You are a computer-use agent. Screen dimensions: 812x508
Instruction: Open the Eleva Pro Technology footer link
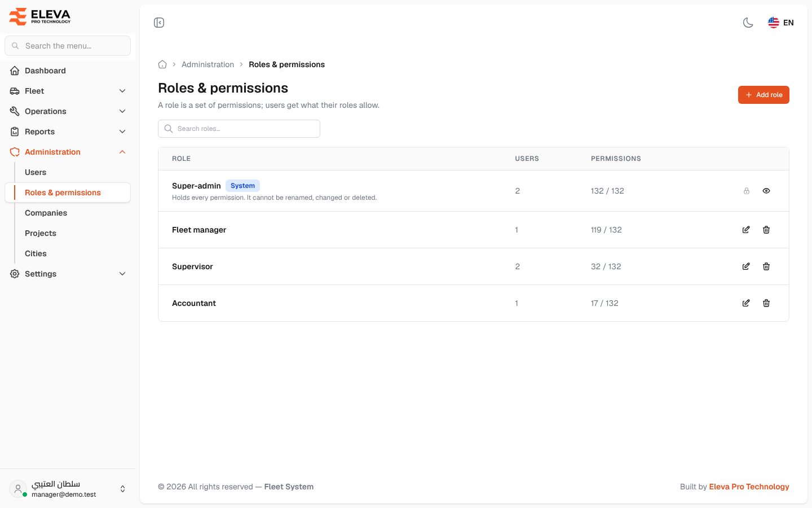(749, 487)
